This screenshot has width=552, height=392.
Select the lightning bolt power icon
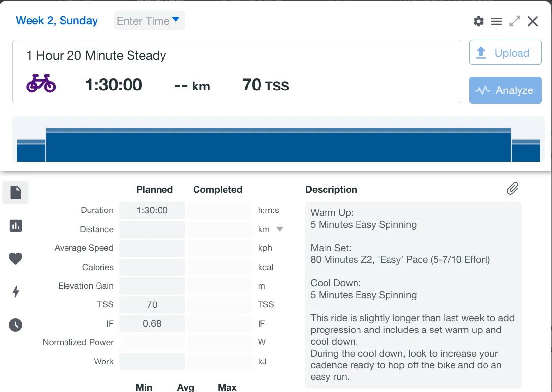(x=16, y=292)
